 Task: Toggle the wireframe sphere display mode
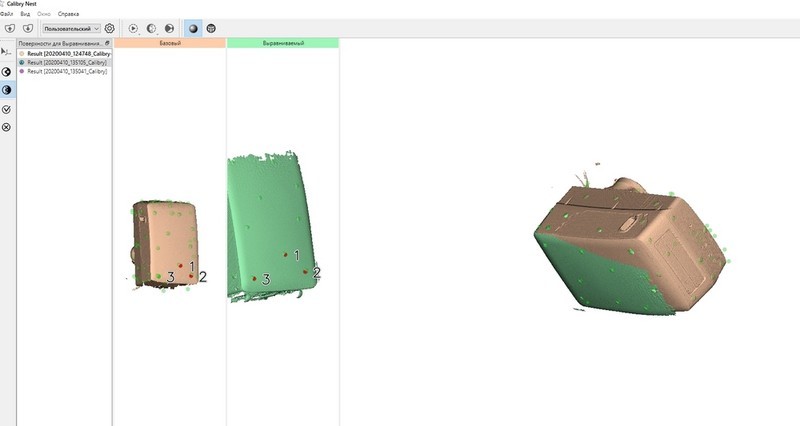click(211, 29)
